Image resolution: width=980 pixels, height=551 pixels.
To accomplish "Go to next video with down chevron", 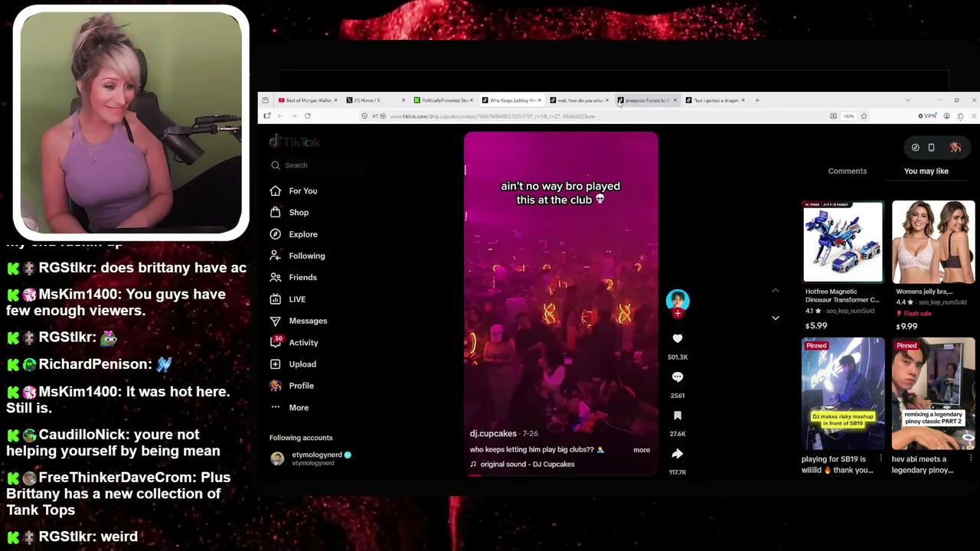I will [x=776, y=318].
